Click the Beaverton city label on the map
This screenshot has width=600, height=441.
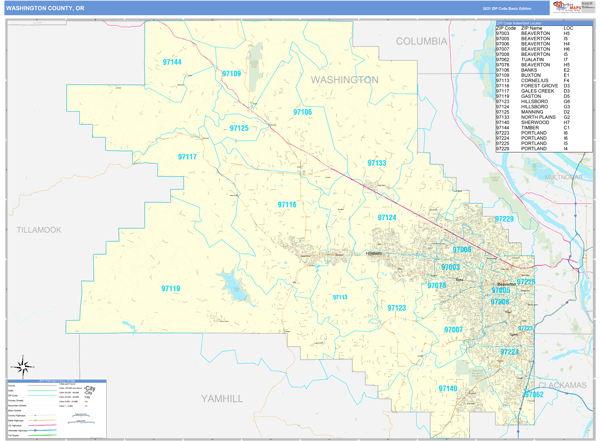point(506,284)
